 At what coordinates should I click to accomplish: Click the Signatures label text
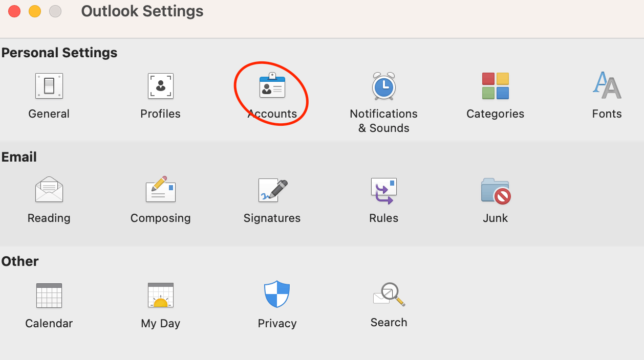point(272,218)
